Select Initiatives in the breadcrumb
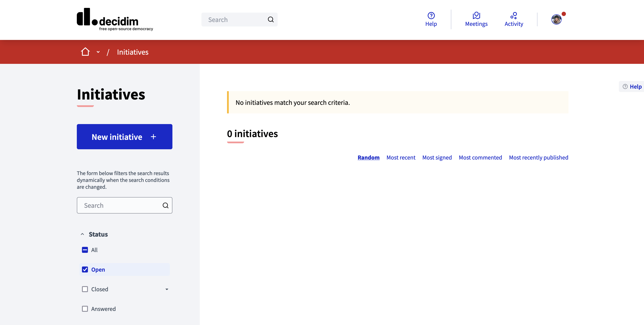The width and height of the screenshot is (644, 325). [133, 52]
